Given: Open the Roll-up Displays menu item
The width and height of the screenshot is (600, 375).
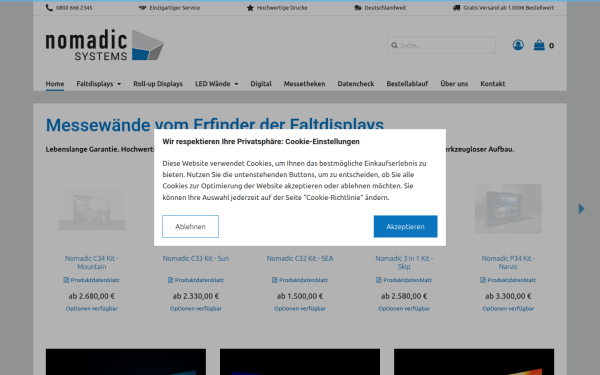Looking at the screenshot, I should click(158, 84).
